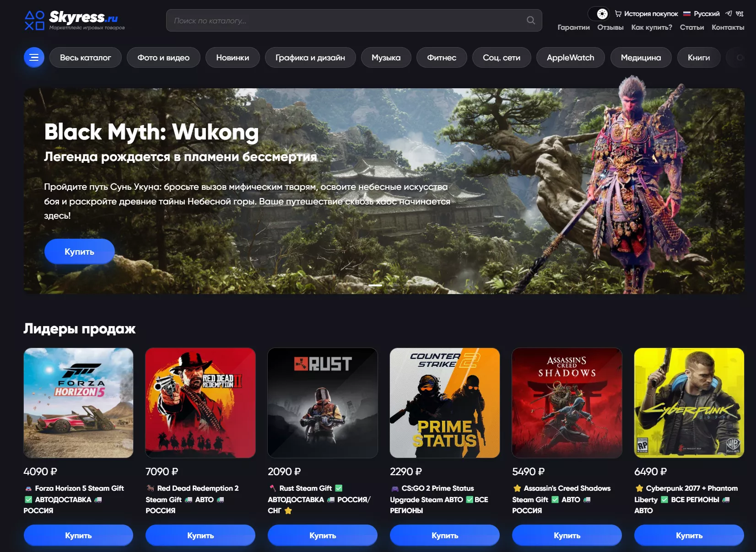Buy CS:GO 2 Prime Status Upgrade

click(445, 535)
